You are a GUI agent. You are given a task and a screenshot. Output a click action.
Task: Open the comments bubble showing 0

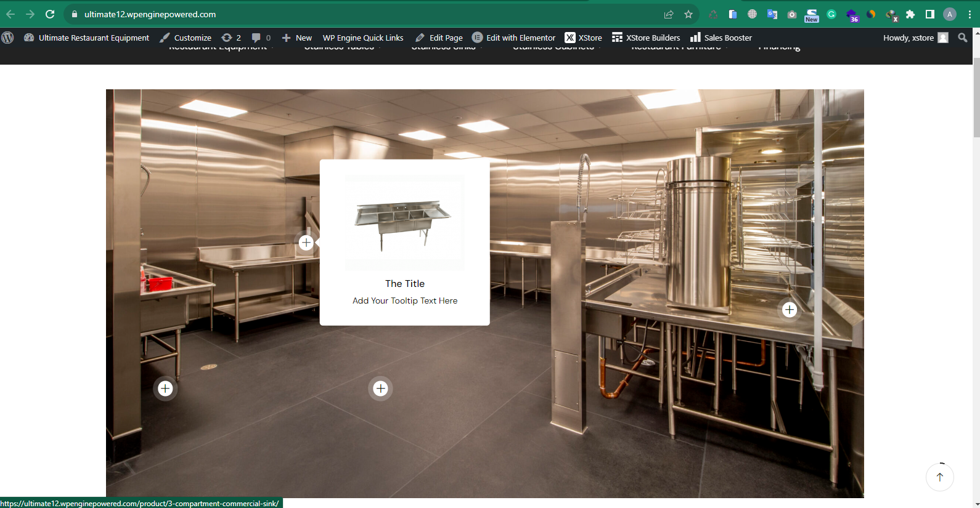click(x=261, y=38)
